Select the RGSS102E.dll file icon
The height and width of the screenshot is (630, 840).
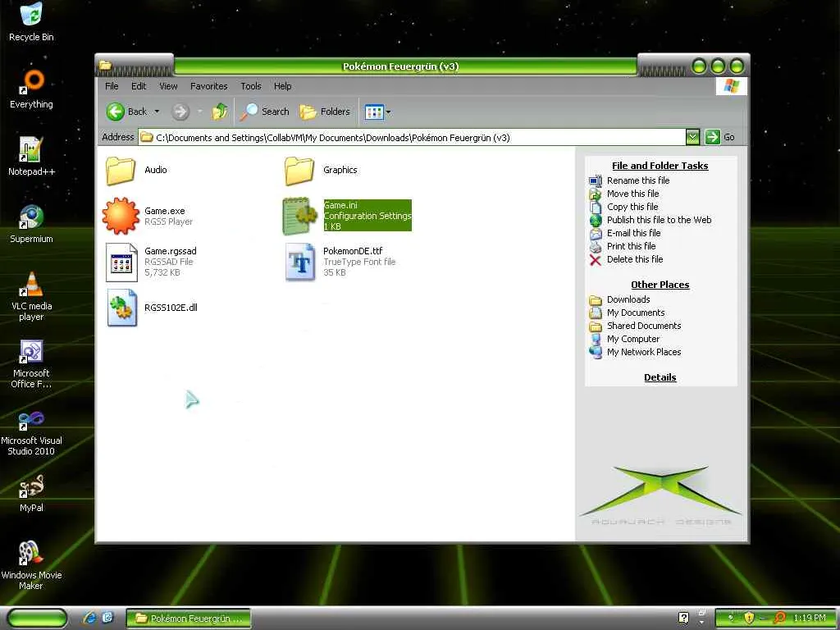[x=121, y=308]
